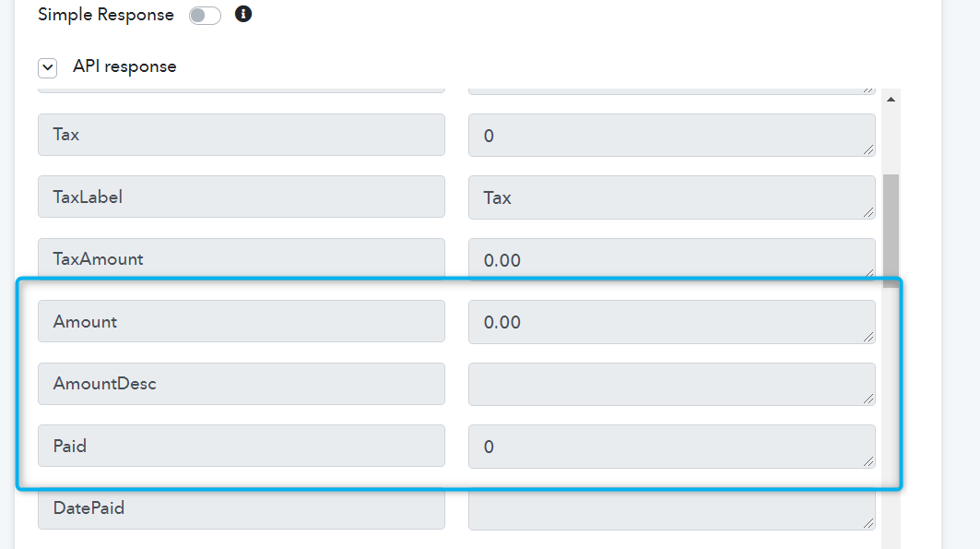This screenshot has height=549, width=980.
Task: Click the Paid value field showing 0
Action: pyautogui.click(x=672, y=447)
